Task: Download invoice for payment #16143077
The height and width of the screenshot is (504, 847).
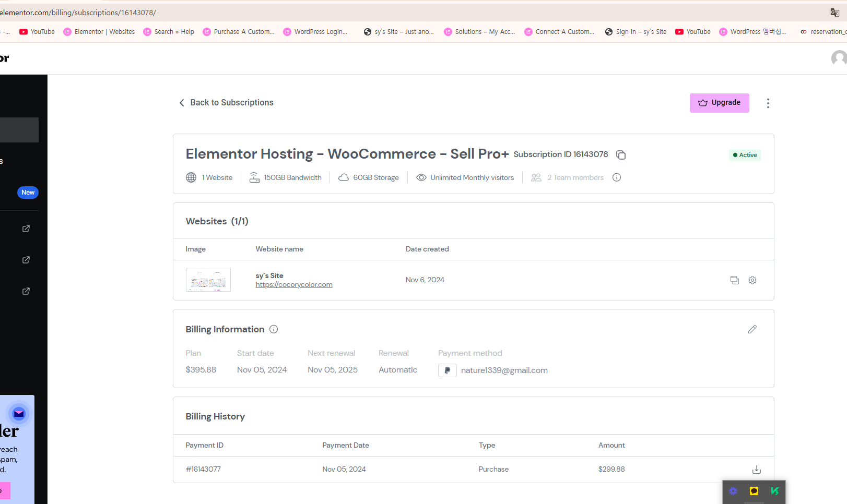Action: click(x=756, y=470)
